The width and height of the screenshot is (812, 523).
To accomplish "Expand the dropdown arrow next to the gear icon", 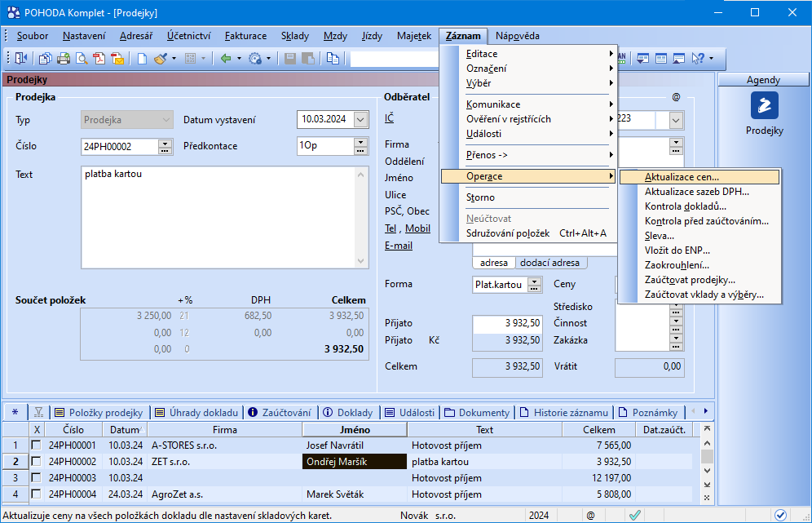I will pos(268,59).
